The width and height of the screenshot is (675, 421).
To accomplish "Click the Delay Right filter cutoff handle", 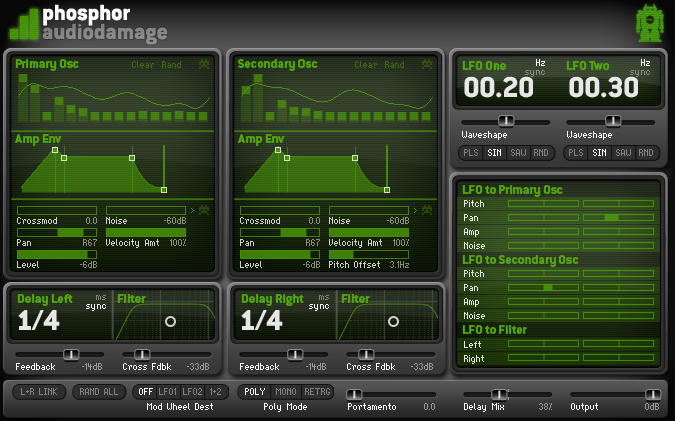I will click(x=393, y=321).
